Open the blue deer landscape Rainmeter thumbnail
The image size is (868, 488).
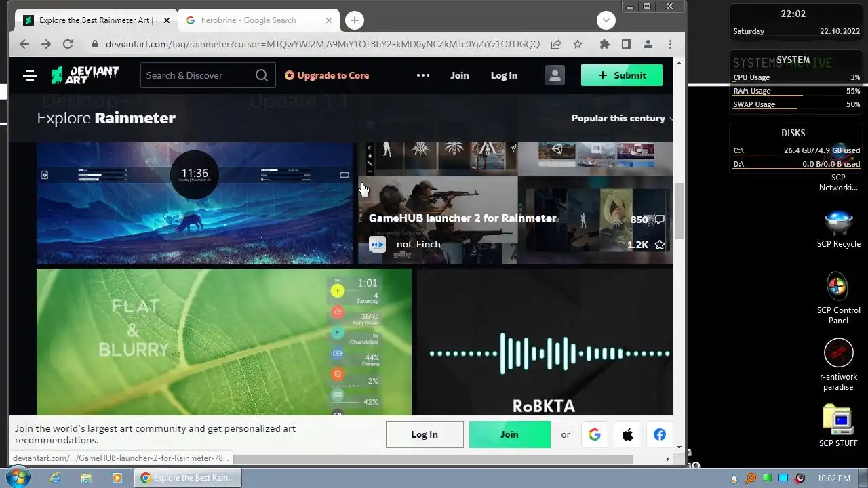(x=195, y=203)
